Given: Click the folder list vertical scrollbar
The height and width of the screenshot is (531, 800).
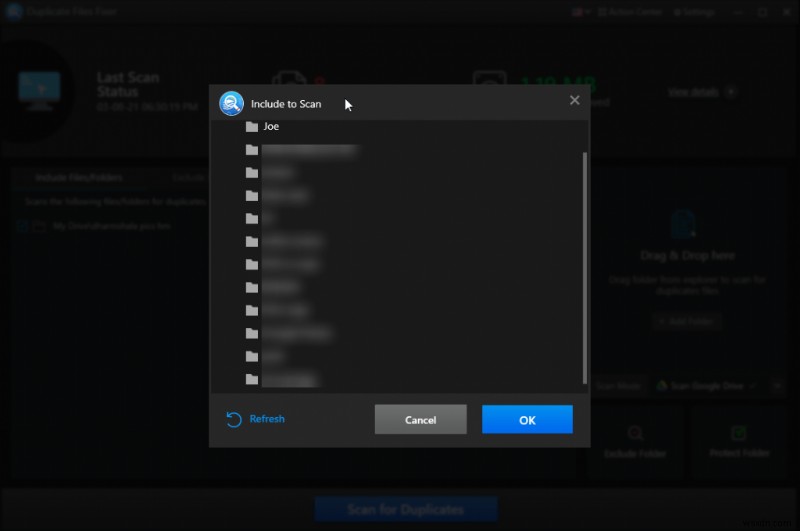Looking at the screenshot, I should (585, 268).
